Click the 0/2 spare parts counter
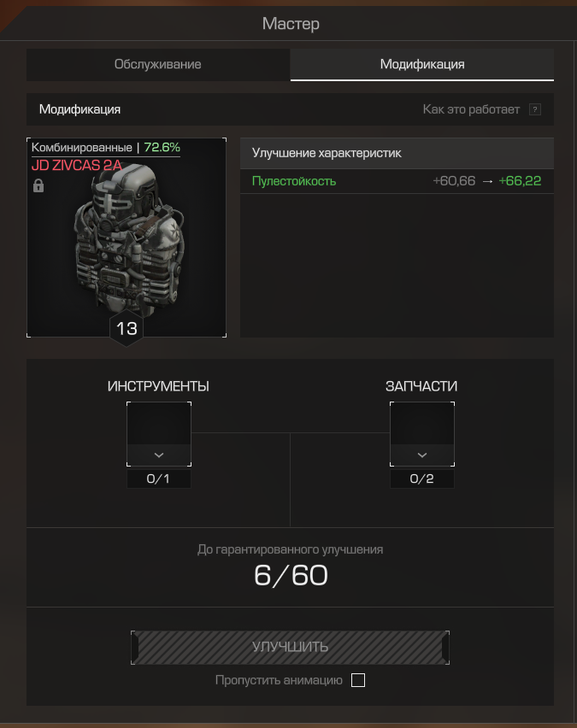This screenshot has width=577, height=728. point(421,478)
